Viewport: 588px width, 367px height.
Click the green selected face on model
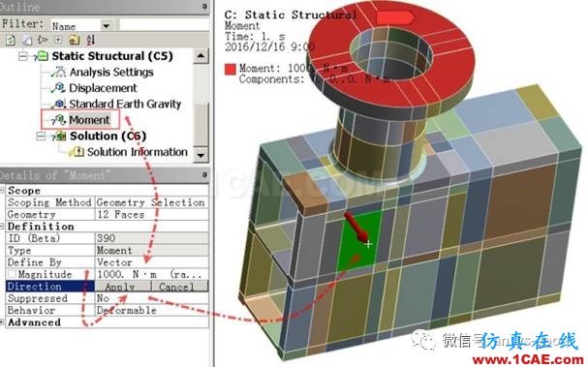point(358,242)
